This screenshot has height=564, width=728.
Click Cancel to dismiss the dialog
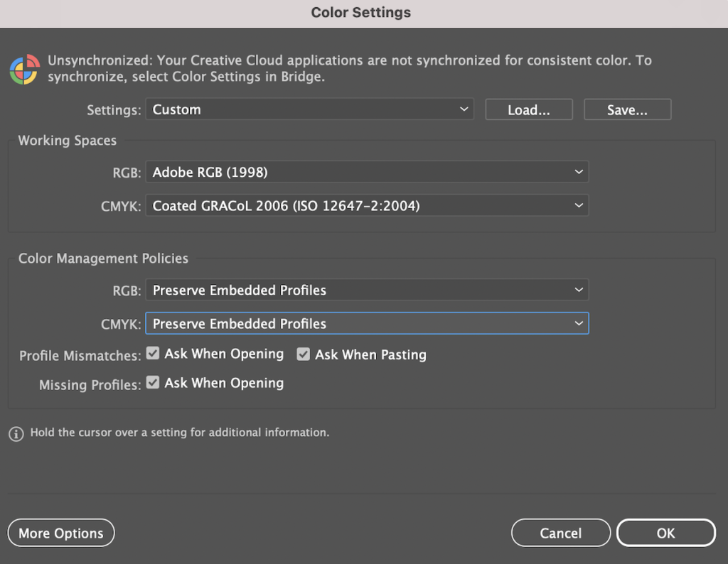[560, 533]
